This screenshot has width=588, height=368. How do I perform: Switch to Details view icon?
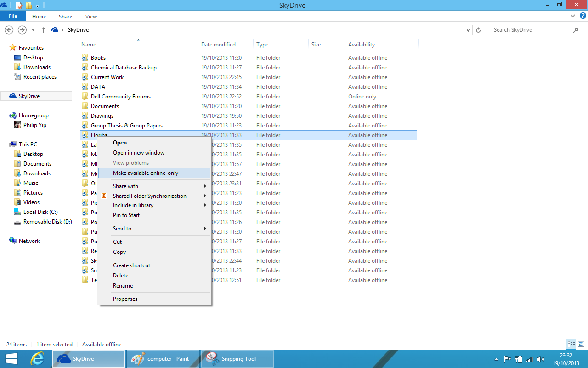tap(571, 344)
